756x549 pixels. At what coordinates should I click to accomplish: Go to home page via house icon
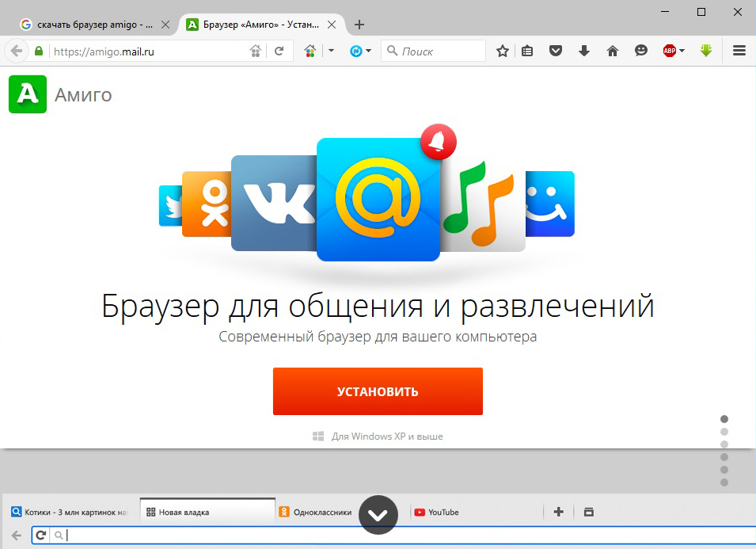[x=613, y=51]
